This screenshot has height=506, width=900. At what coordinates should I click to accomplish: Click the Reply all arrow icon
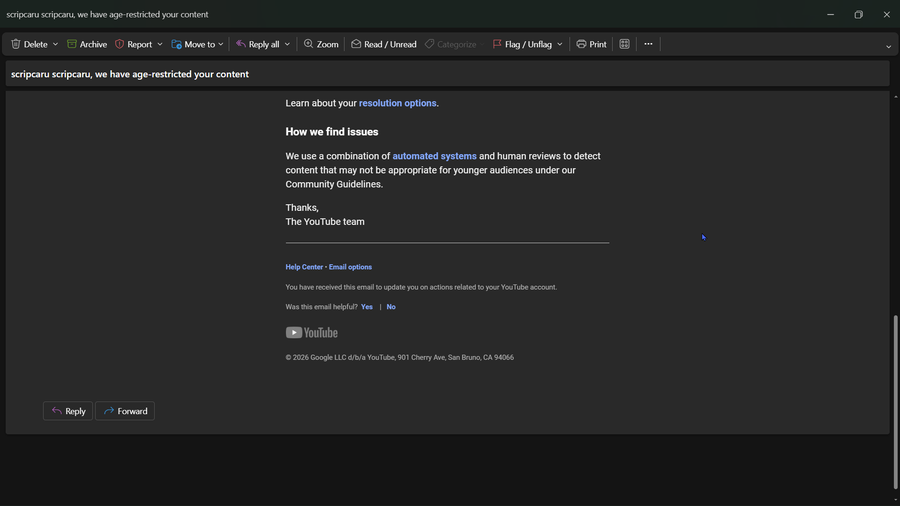[x=241, y=44]
